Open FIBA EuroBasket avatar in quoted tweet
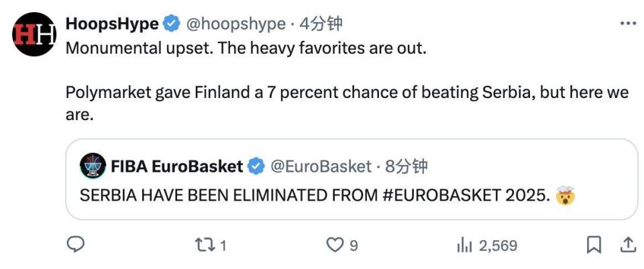 (x=92, y=166)
